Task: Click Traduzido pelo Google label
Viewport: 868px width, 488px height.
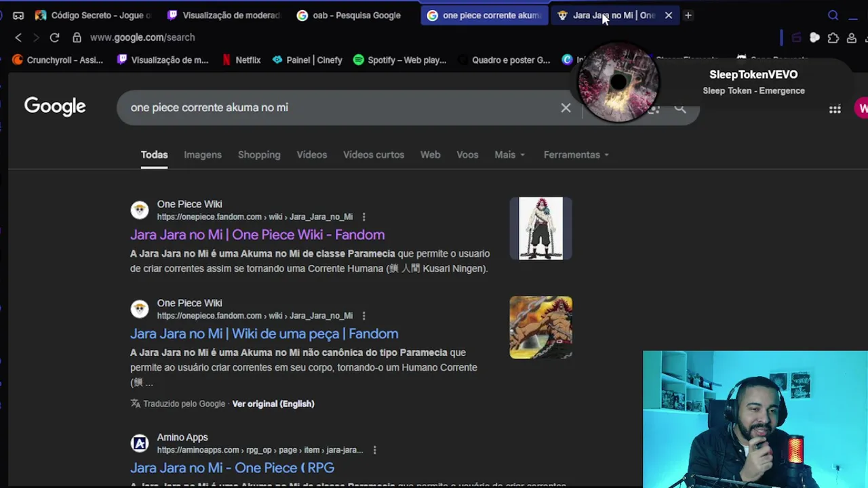Action: pyautogui.click(x=184, y=404)
